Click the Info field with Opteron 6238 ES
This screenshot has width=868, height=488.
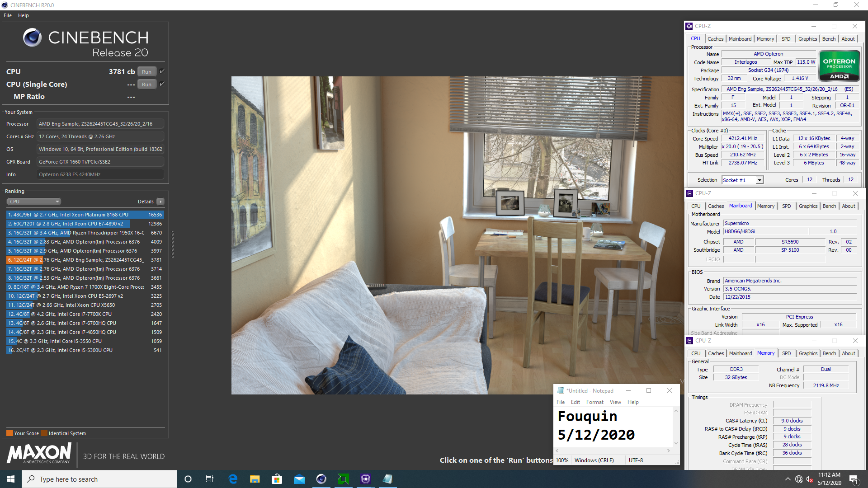point(100,174)
